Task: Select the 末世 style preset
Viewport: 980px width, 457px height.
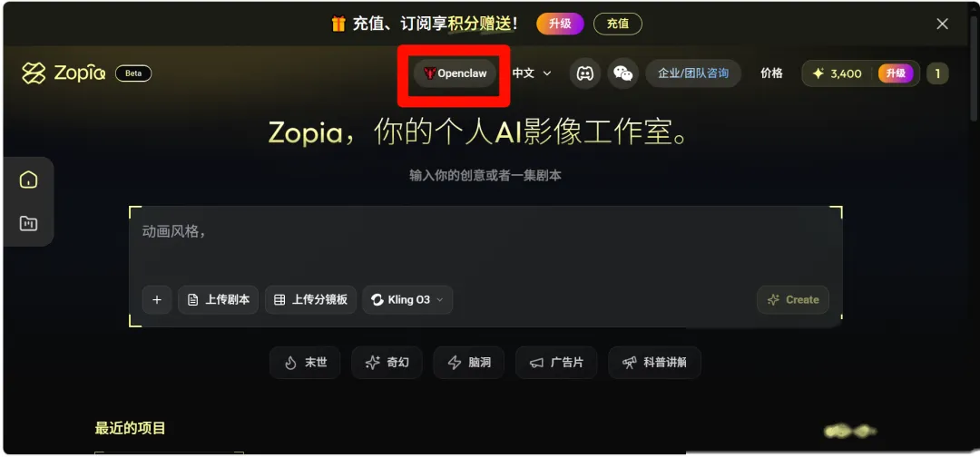Action: tap(305, 363)
